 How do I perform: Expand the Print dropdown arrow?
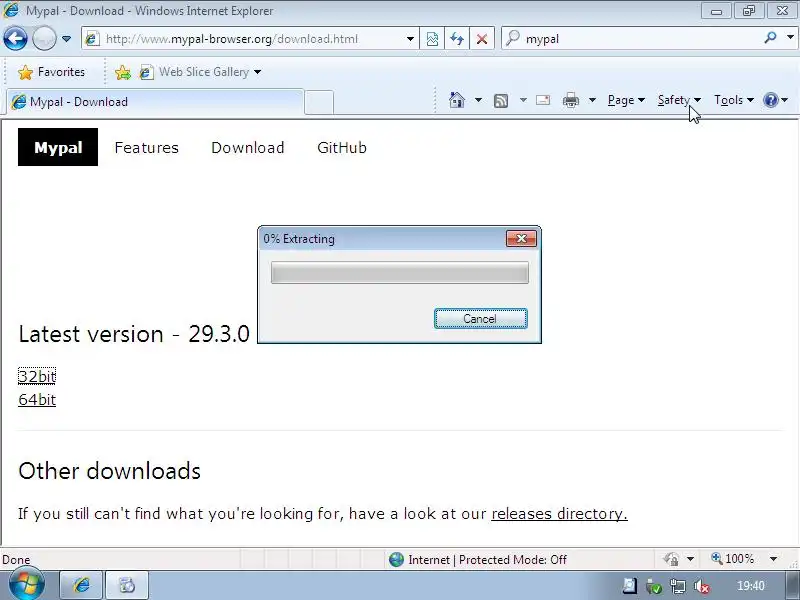[592, 100]
